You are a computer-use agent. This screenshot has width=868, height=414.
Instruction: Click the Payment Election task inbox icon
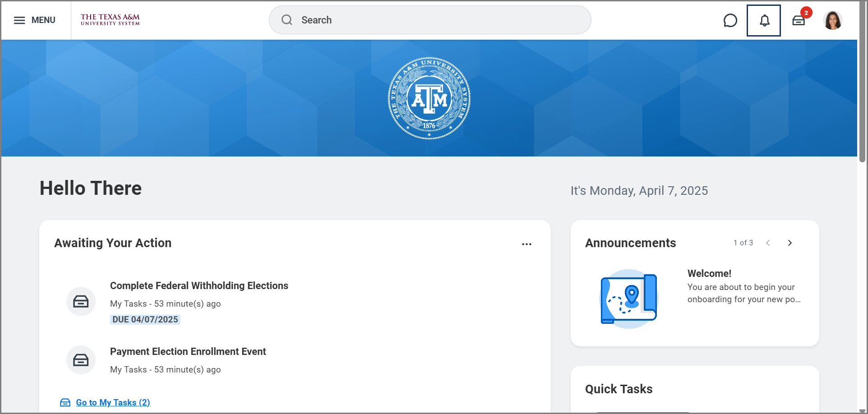click(x=81, y=360)
